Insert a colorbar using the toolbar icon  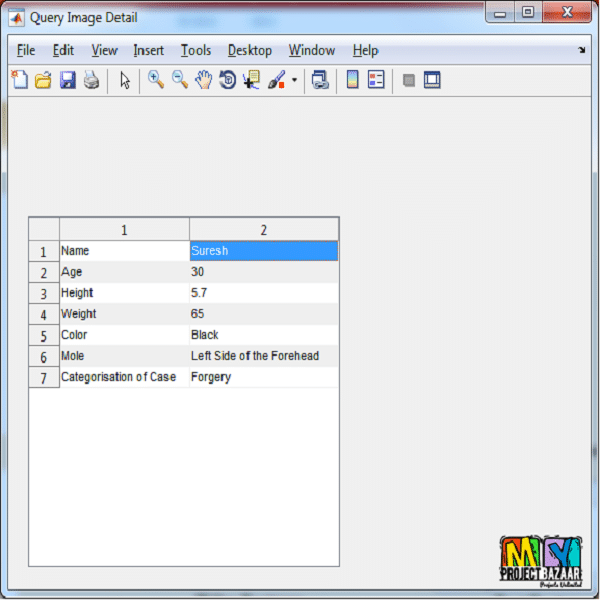(x=352, y=81)
